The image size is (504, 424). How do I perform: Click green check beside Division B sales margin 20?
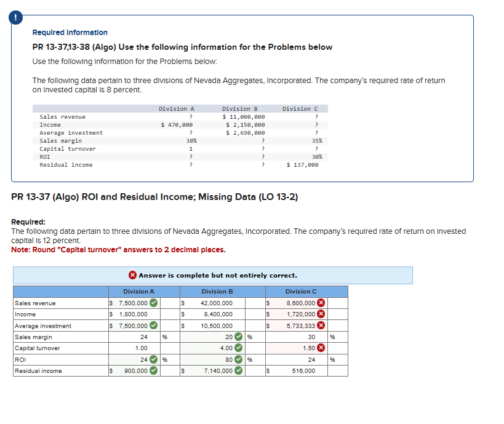click(239, 337)
